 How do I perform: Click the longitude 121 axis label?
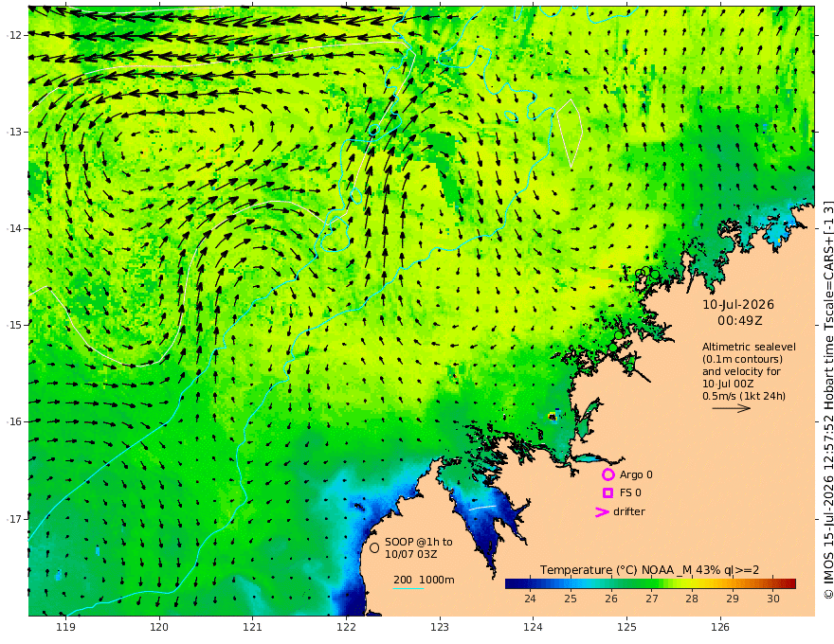[x=253, y=627]
